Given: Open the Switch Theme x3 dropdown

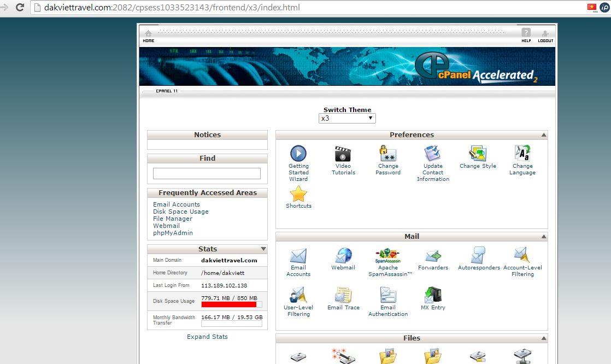Looking at the screenshot, I should (x=347, y=118).
